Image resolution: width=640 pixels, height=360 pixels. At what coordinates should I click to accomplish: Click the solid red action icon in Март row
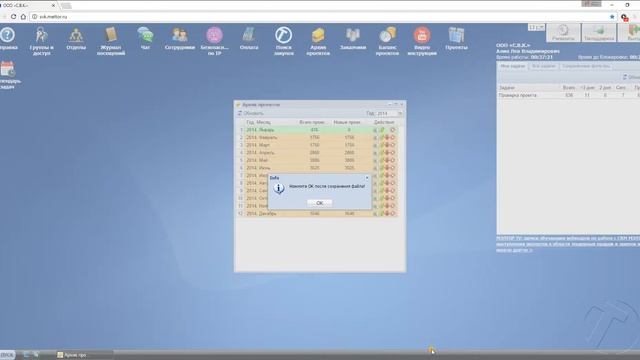point(387,145)
